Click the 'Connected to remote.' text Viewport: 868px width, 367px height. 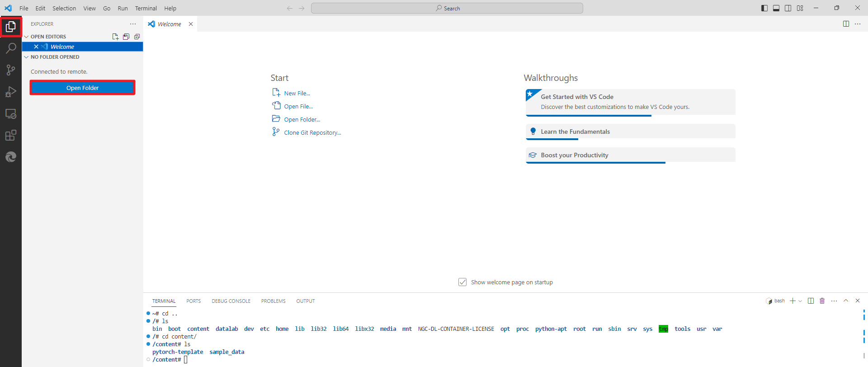pos(59,71)
